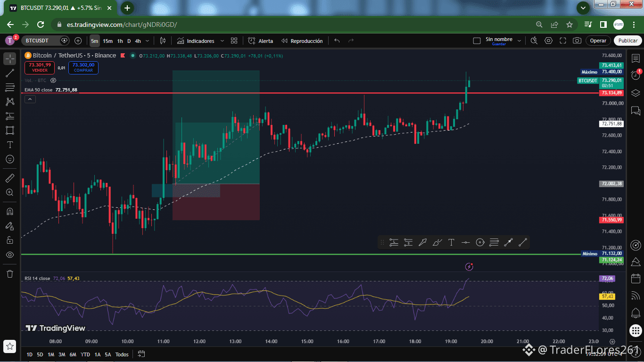Switch to the 5m timeframe

[x=95, y=41]
